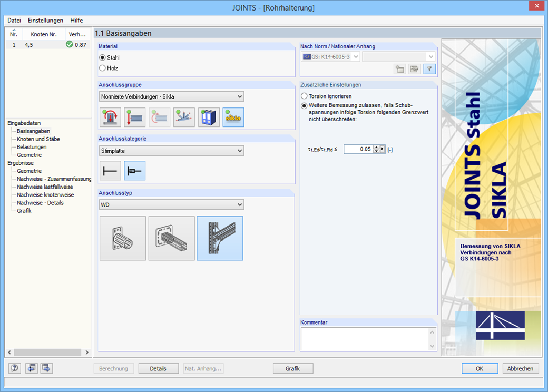
Task: Open the Anschlusstyp WD dropdown
Action: [172, 205]
